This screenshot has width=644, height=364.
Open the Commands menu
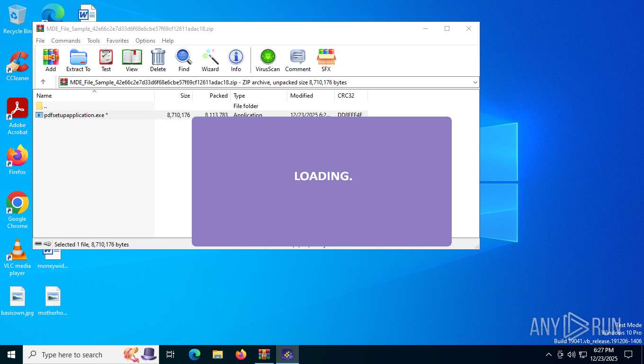tap(66, 41)
